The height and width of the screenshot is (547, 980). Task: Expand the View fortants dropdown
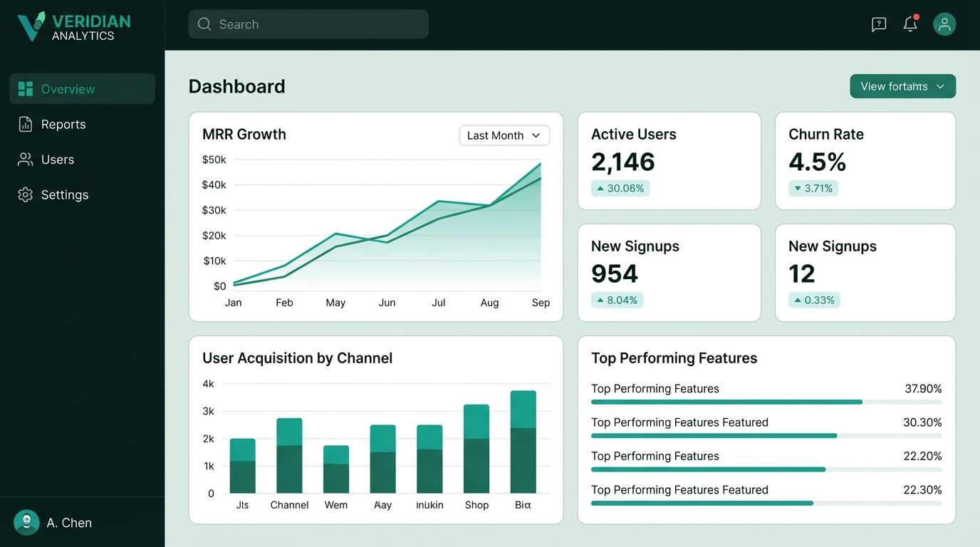(902, 85)
